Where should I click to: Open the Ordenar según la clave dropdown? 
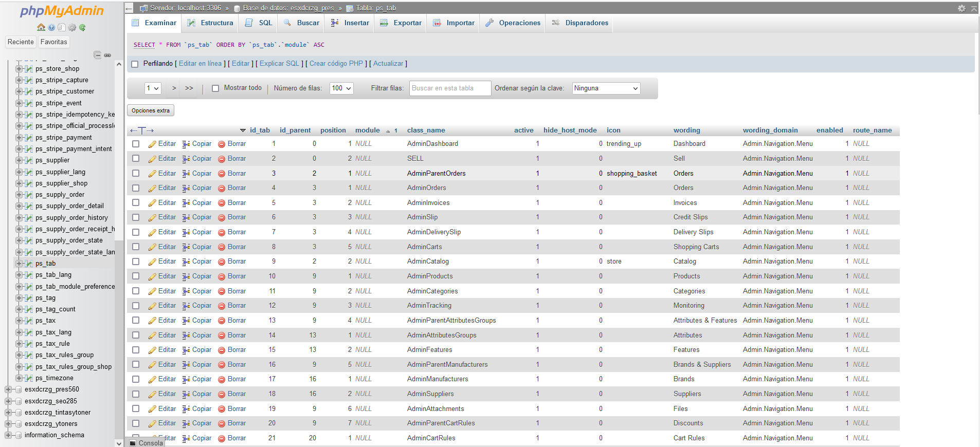[x=606, y=88]
